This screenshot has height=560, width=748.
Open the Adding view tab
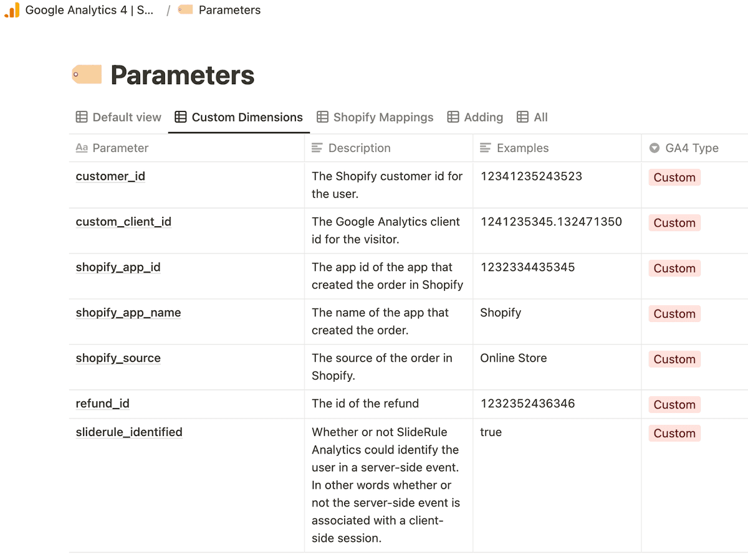click(x=476, y=117)
